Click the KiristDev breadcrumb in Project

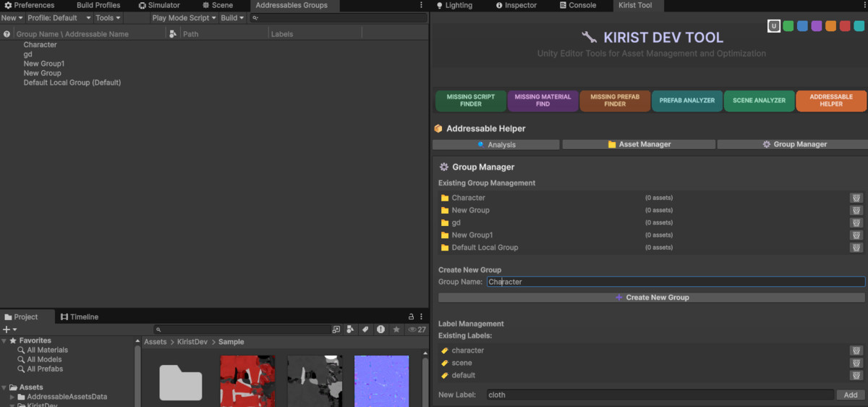(x=192, y=342)
